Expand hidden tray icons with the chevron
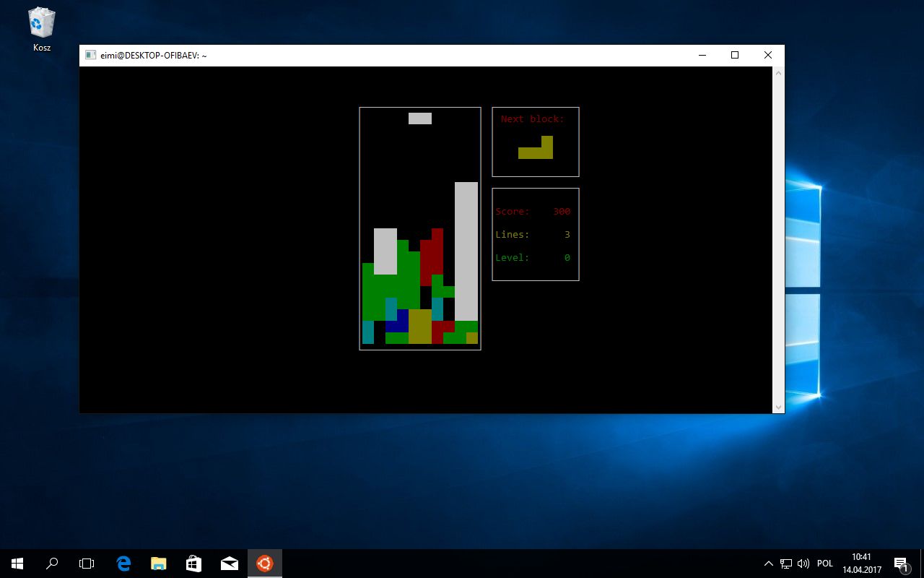This screenshot has width=924, height=578. pyautogui.click(x=769, y=564)
